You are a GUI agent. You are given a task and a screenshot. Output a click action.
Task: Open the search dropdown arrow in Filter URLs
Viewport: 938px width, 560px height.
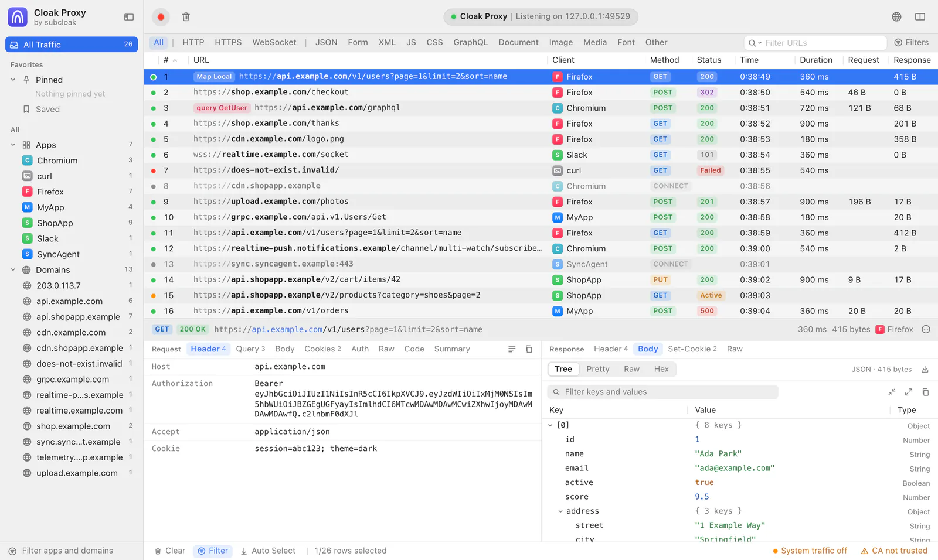tap(760, 43)
